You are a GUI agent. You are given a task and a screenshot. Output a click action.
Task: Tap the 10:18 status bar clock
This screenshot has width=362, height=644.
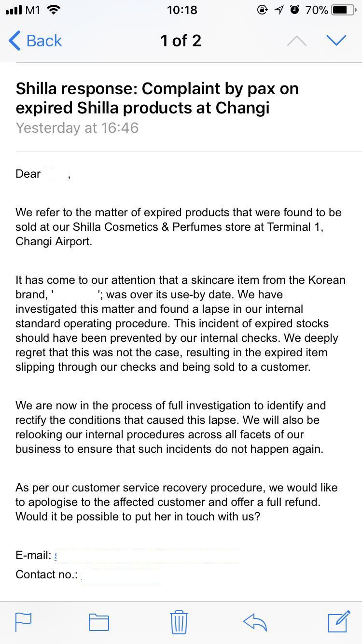[x=182, y=10]
